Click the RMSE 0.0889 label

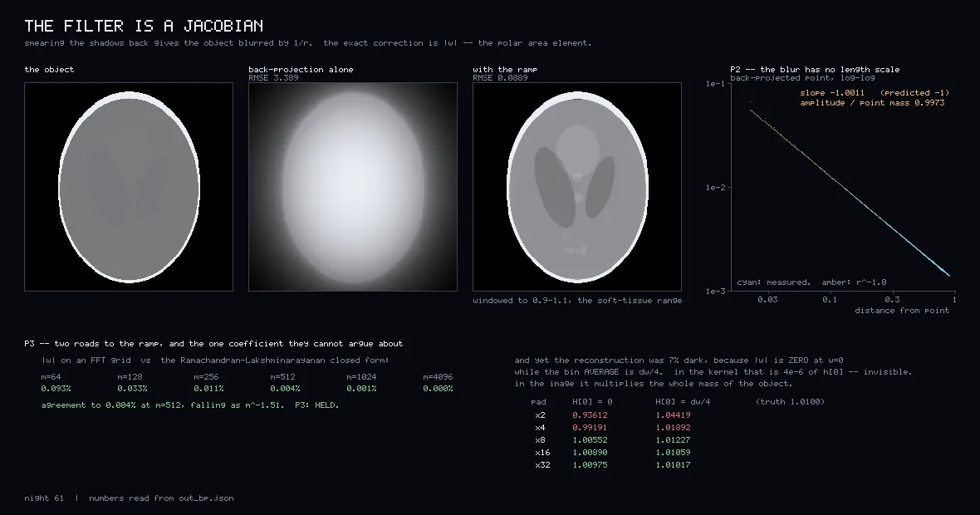[x=500, y=78]
